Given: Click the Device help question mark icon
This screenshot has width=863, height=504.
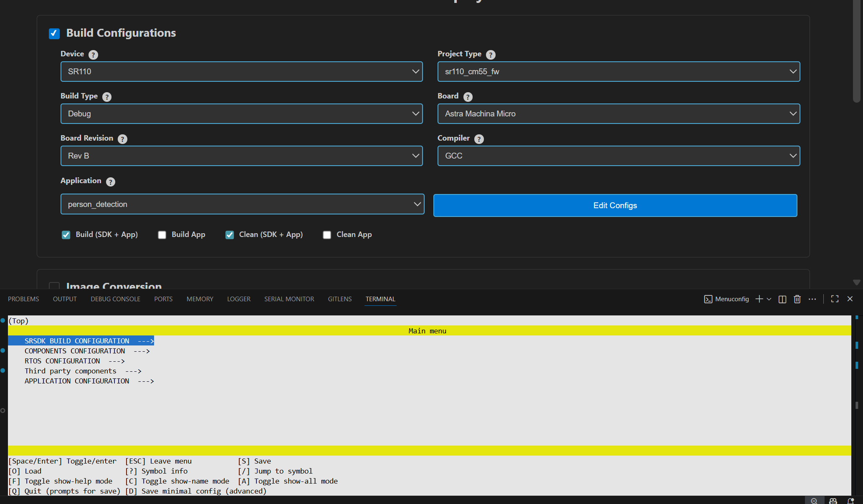Looking at the screenshot, I should pos(94,55).
